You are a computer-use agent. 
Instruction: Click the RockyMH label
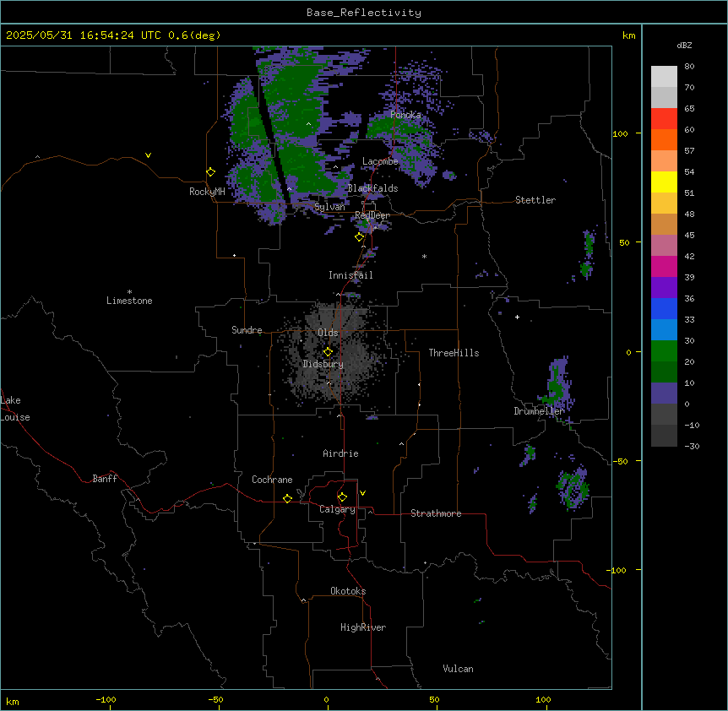tap(207, 192)
